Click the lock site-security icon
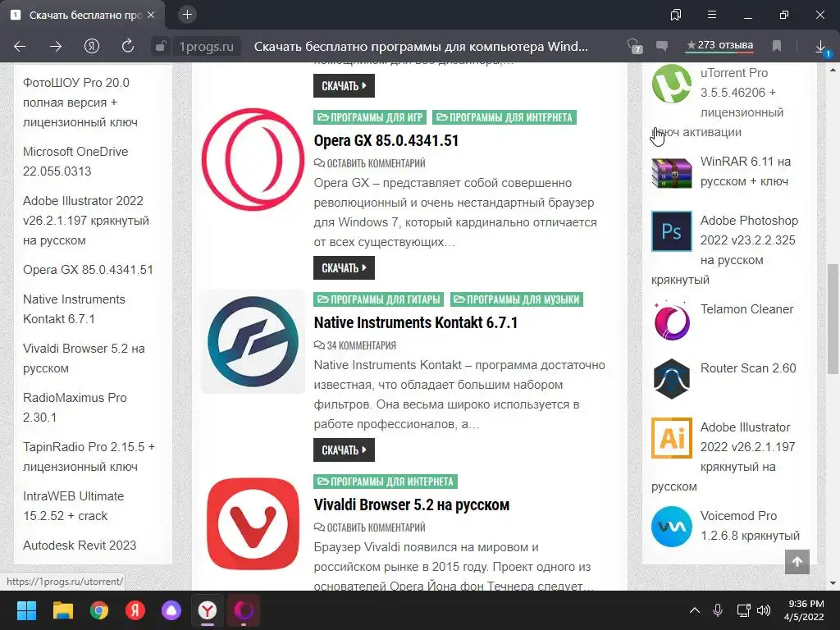This screenshot has height=630, width=840. 160,47
